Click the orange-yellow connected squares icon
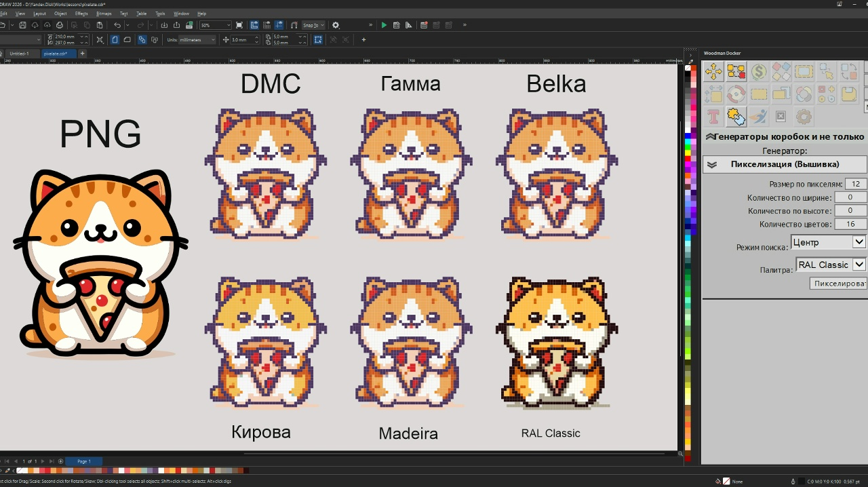This screenshot has width=868, height=487. click(736, 72)
